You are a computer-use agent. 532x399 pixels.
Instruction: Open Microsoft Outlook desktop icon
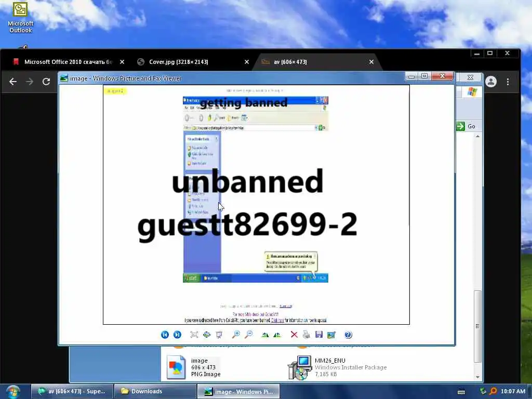click(20, 18)
